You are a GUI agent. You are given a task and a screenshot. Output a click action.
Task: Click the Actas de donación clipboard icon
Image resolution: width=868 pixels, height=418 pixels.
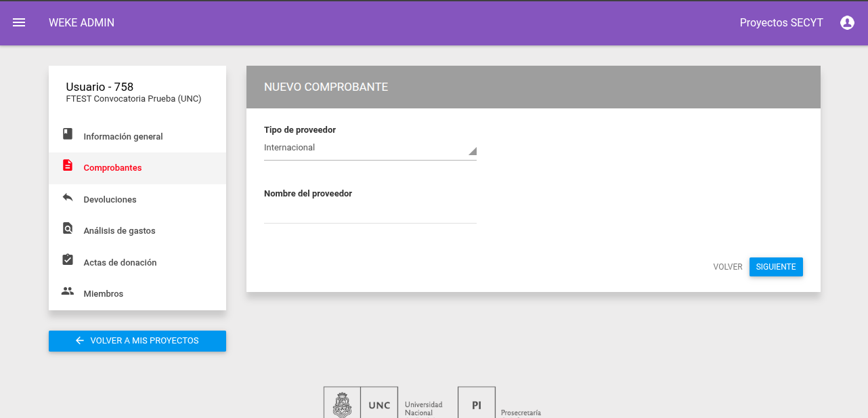68,259
